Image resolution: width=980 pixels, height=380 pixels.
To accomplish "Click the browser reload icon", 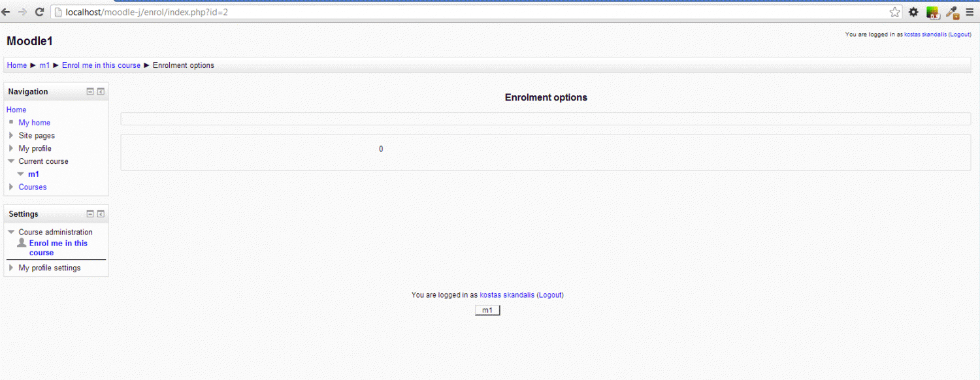I will tap(39, 12).
